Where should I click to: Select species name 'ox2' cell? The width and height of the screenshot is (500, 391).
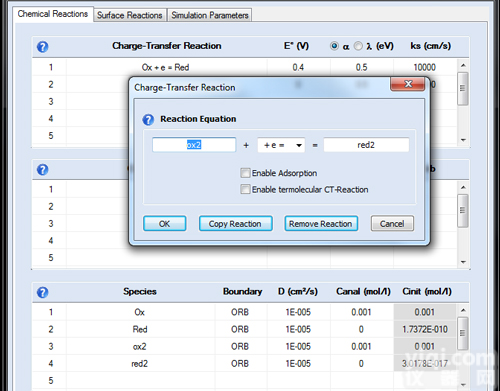[x=140, y=346]
